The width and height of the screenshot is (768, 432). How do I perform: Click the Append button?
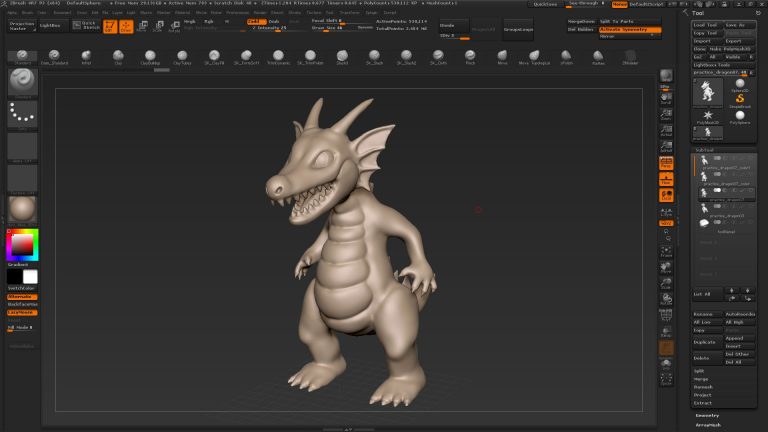click(739, 338)
